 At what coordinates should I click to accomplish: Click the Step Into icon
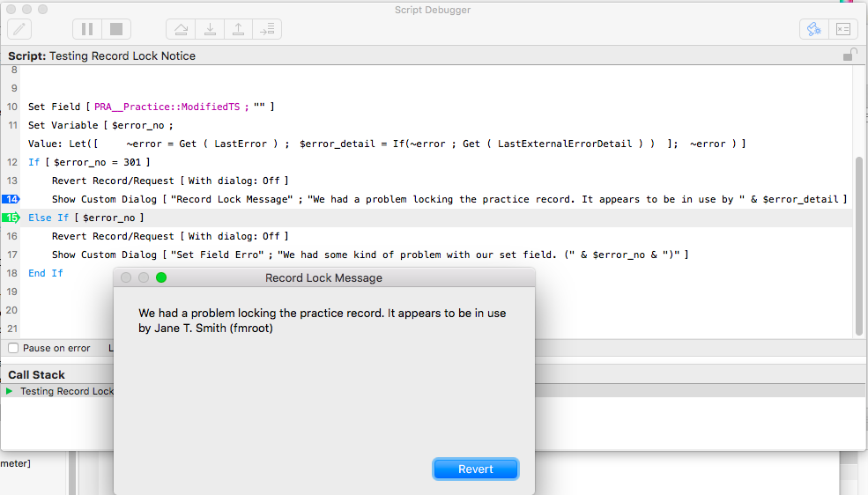pyautogui.click(x=210, y=29)
